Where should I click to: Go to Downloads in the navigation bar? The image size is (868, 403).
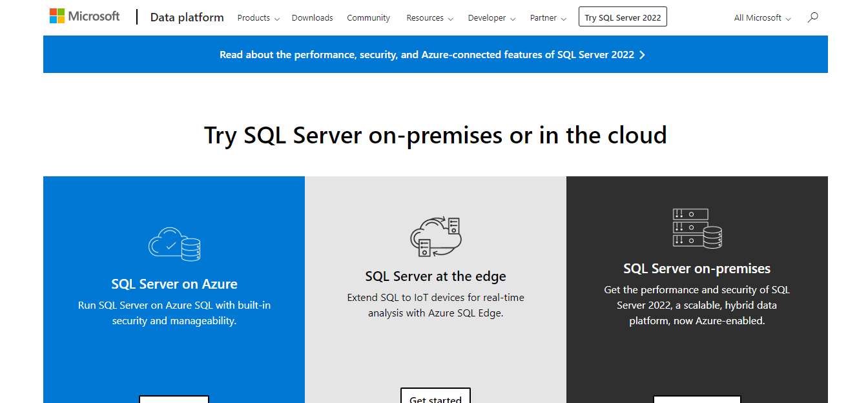(312, 18)
